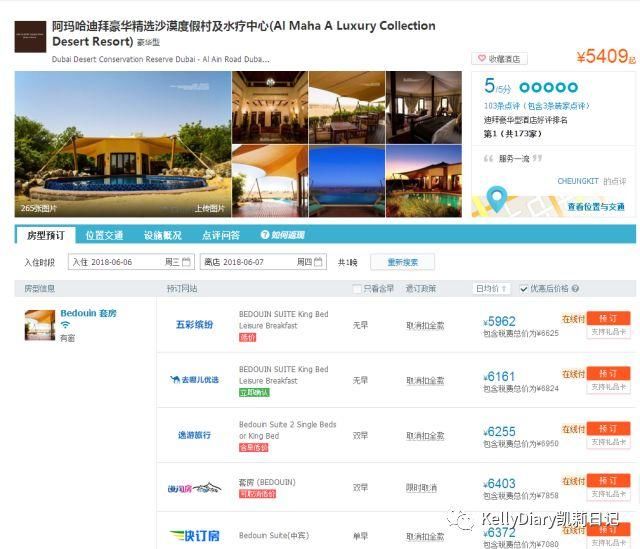Screen dimensions: 640x549
Task: Click the red tag in the 五彩缤纷 row
Action: point(247,338)
